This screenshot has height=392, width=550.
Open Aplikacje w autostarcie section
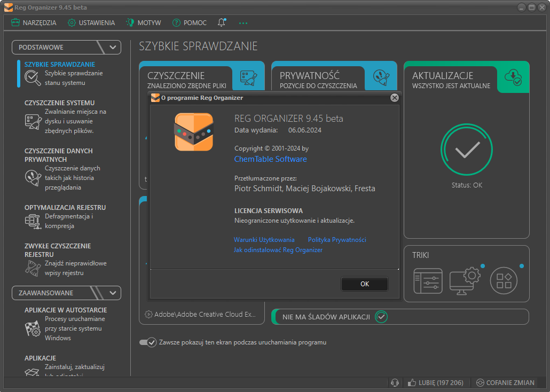[x=66, y=310]
